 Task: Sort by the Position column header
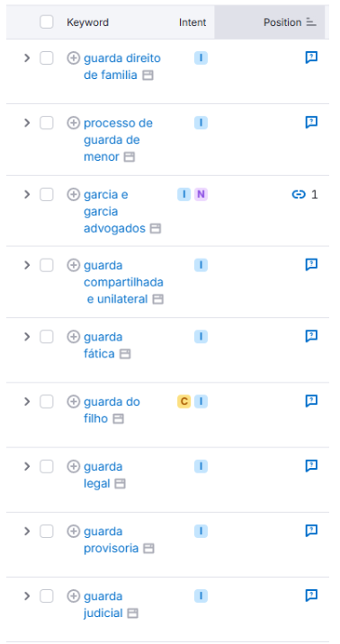tap(290, 22)
